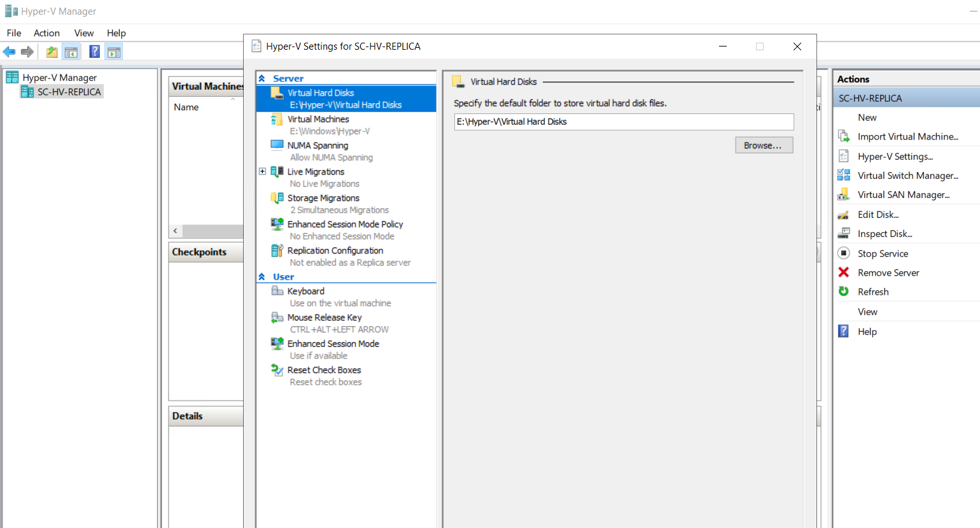Screen dimensions: 980x528
Task: Click the Show/Hide Action Pane toolbar icon
Action: [x=114, y=52]
